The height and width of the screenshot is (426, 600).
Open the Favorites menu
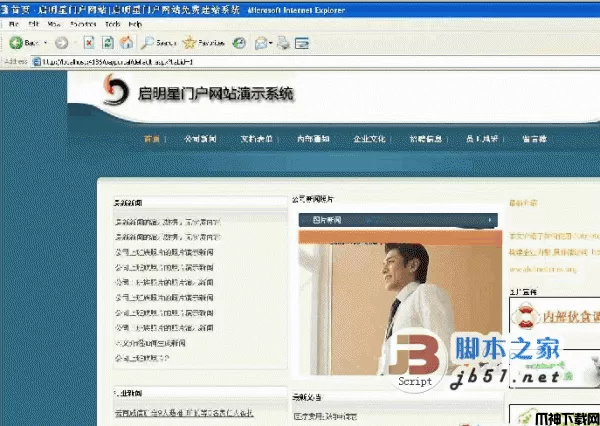tap(83, 24)
